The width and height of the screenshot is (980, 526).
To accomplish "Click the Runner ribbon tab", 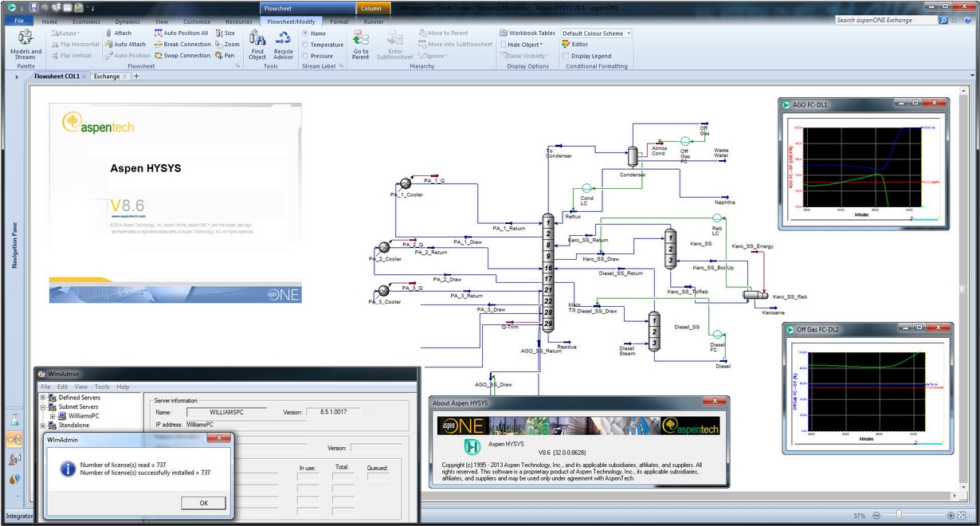I will (374, 22).
